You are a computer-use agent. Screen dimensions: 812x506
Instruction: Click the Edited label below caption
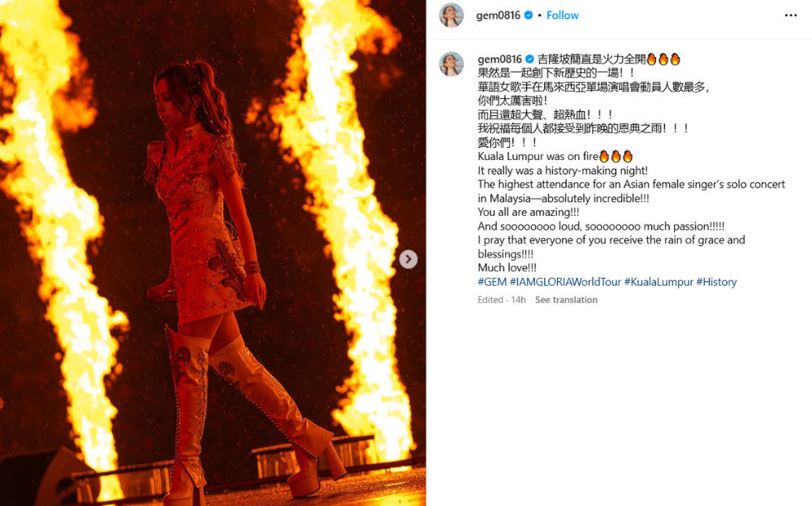(490, 300)
